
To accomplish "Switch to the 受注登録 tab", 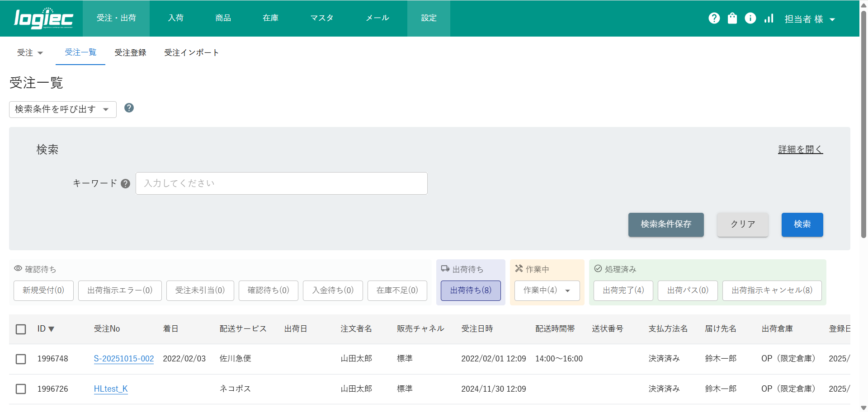I will point(130,53).
